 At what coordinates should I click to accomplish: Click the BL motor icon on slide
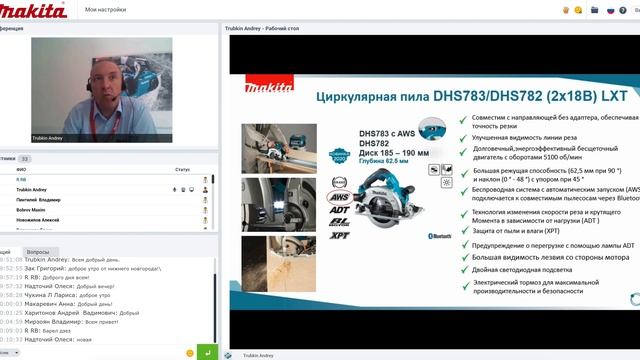(339, 222)
